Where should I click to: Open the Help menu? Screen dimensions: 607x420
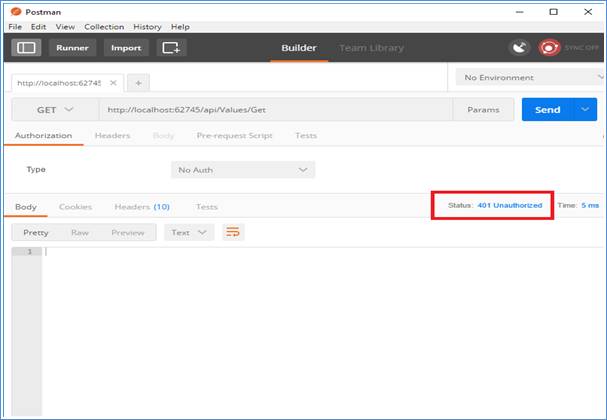click(180, 27)
